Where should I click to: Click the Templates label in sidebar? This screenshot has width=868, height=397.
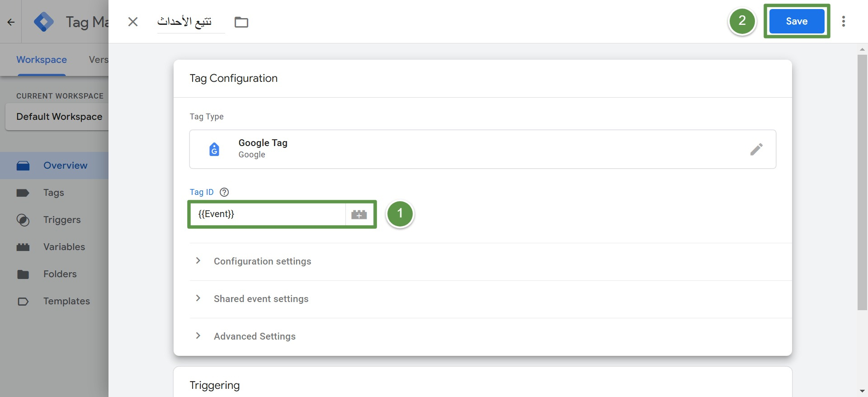point(67,301)
